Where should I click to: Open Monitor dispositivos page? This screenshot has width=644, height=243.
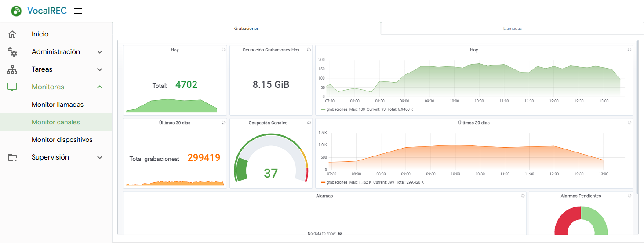62,140
